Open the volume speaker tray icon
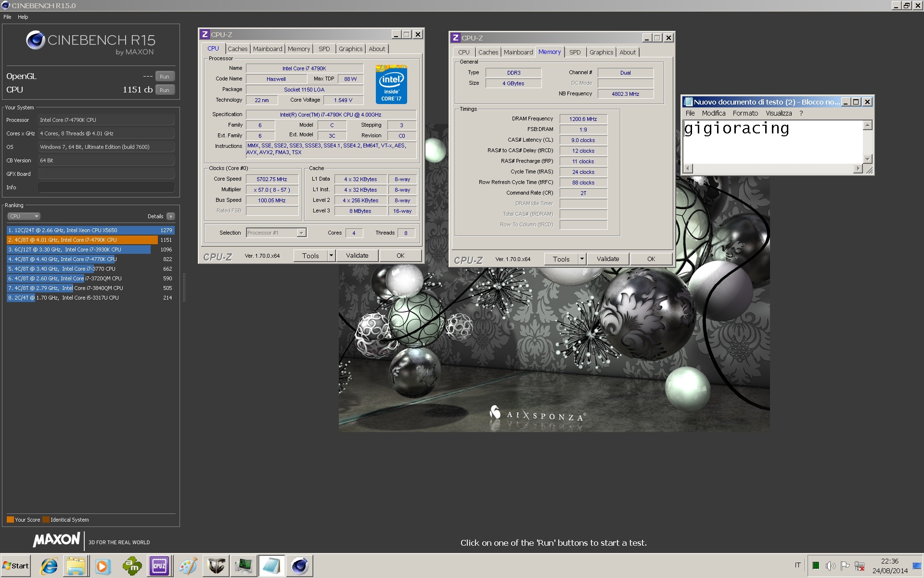 coord(830,566)
